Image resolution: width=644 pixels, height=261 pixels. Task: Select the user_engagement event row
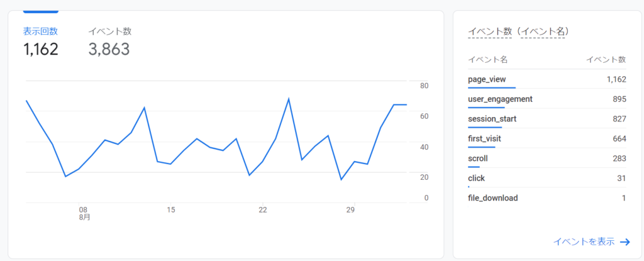(500, 99)
